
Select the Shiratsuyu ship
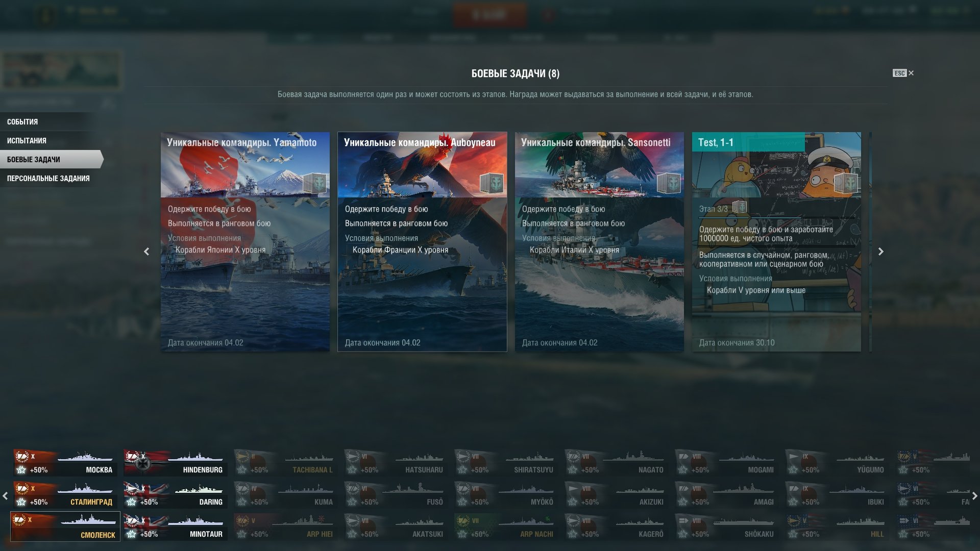(506, 463)
